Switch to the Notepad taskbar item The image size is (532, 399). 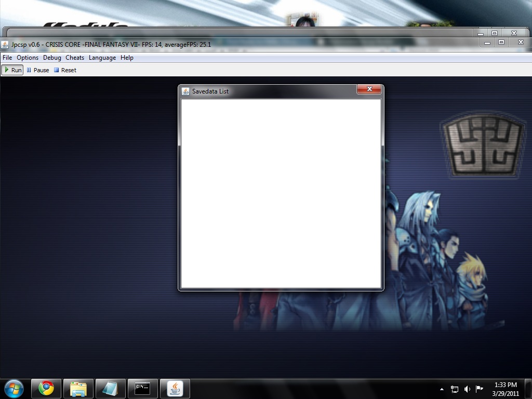pos(110,389)
